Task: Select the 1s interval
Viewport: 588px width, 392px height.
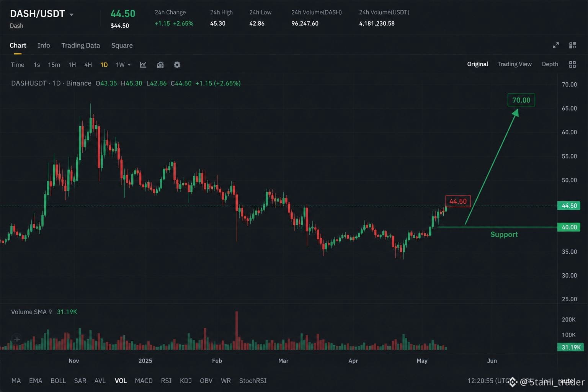Action: (37, 65)
